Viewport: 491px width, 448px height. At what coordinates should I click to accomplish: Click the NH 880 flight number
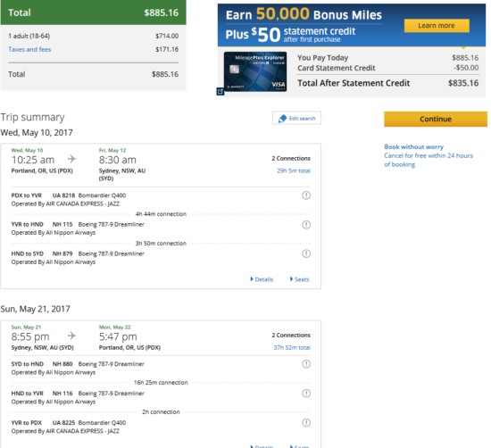tap(62, 364)
